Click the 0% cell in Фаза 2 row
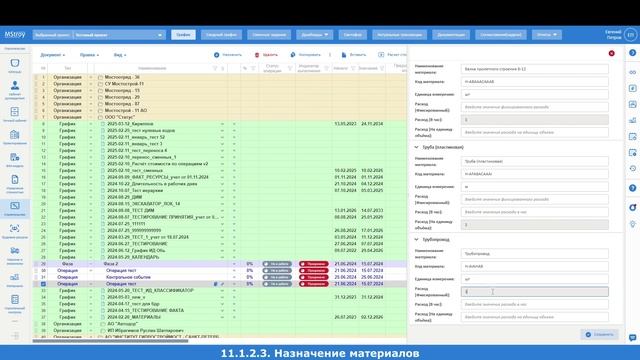The width and height of the screenshot is (640, 360). pos(249,264)
